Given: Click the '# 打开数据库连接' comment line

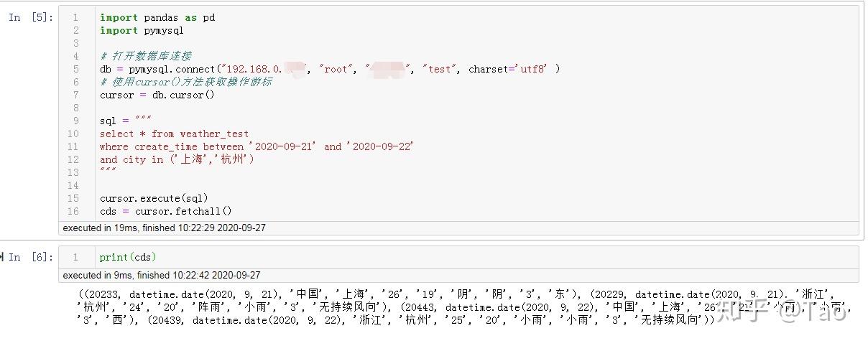Looking at the screenshot, I should [146, 56].
